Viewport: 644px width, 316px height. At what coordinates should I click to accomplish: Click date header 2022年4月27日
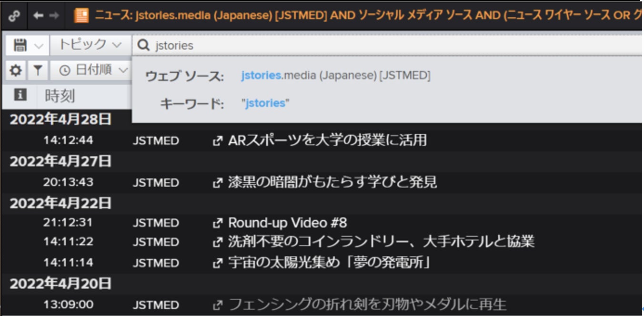pyautogui.click(x=60, y=161)
